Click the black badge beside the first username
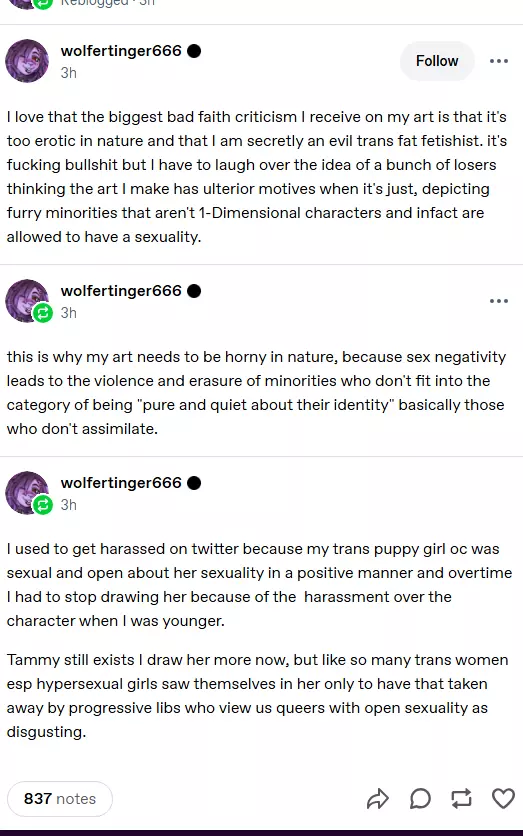The height and width of the screenshot is (836, 523). tap(194, 51)
